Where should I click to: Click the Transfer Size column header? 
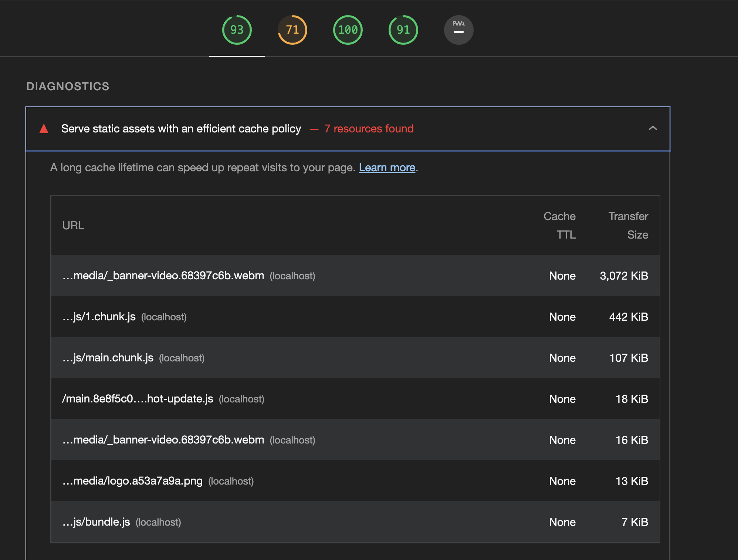628,225
